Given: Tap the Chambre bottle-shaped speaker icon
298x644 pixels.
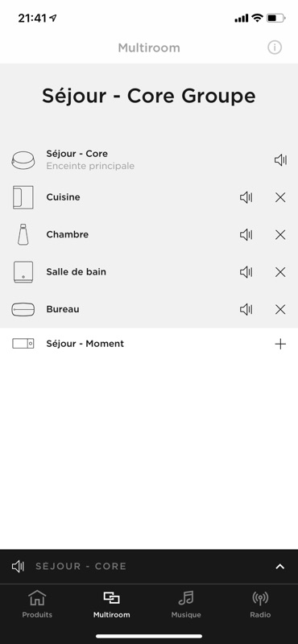Looking at the screenshot, I should click(23, 234).
